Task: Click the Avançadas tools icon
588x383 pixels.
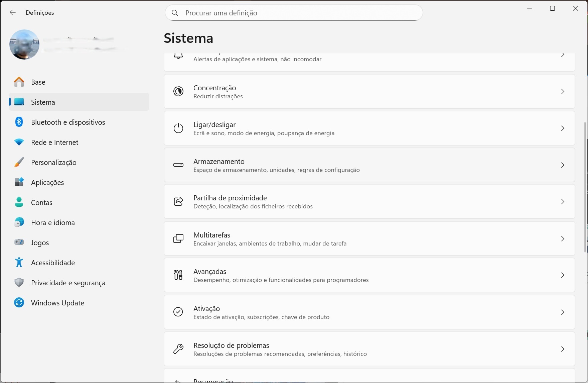Action: pos(178,275)
